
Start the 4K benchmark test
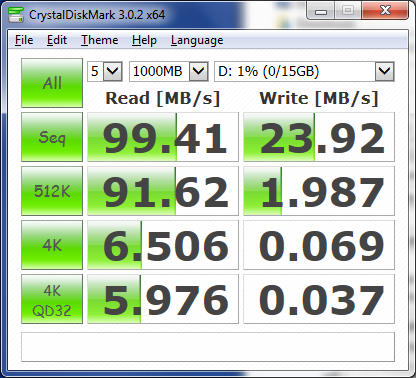tap(52, 245)
